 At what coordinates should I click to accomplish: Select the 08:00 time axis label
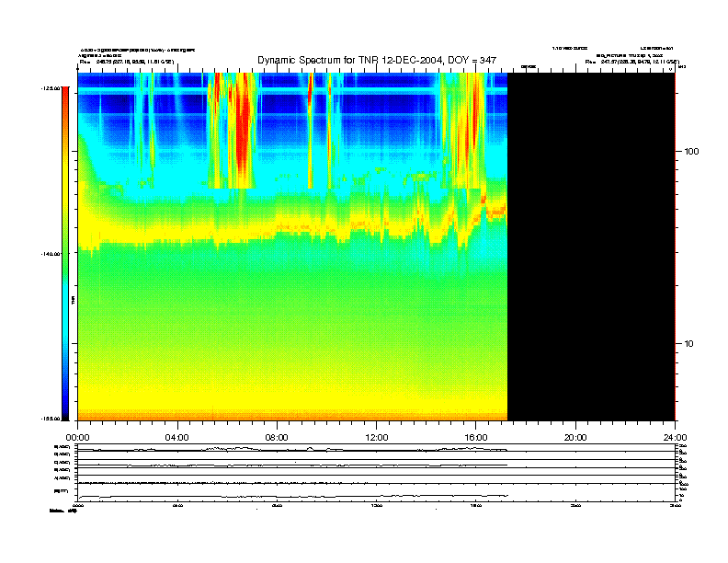277,438
